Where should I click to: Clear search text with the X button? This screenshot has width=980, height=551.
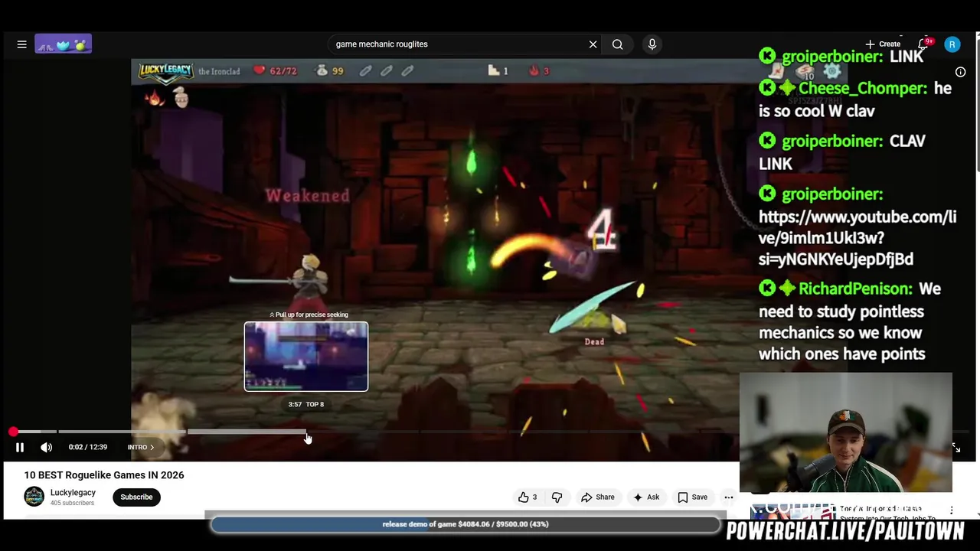point(593,44)
